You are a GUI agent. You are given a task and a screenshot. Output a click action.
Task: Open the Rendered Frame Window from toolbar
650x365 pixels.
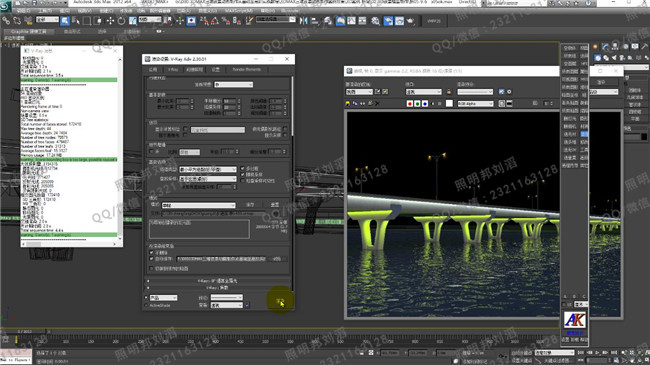399,20
